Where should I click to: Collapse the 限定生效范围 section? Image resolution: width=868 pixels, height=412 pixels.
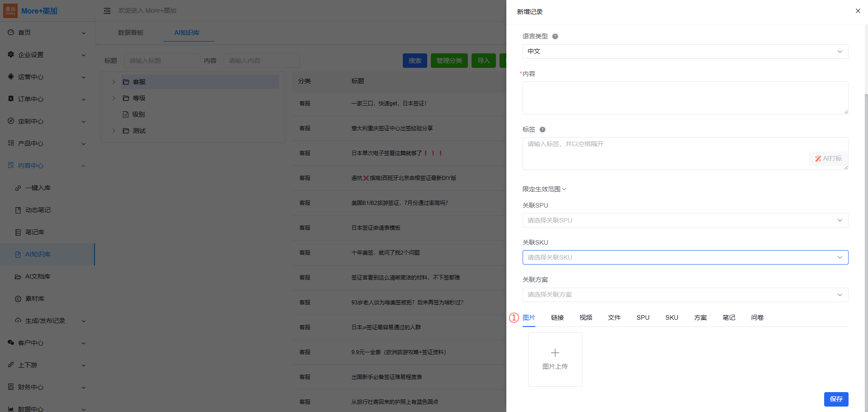544,189
